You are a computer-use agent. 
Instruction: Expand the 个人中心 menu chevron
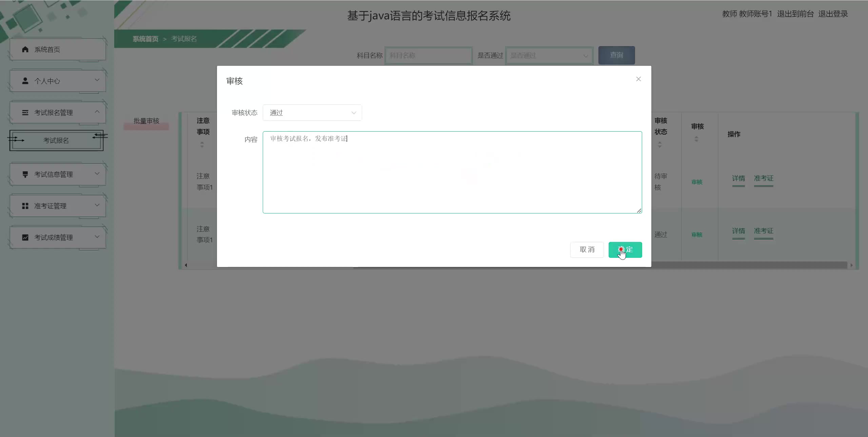[97, 80]
